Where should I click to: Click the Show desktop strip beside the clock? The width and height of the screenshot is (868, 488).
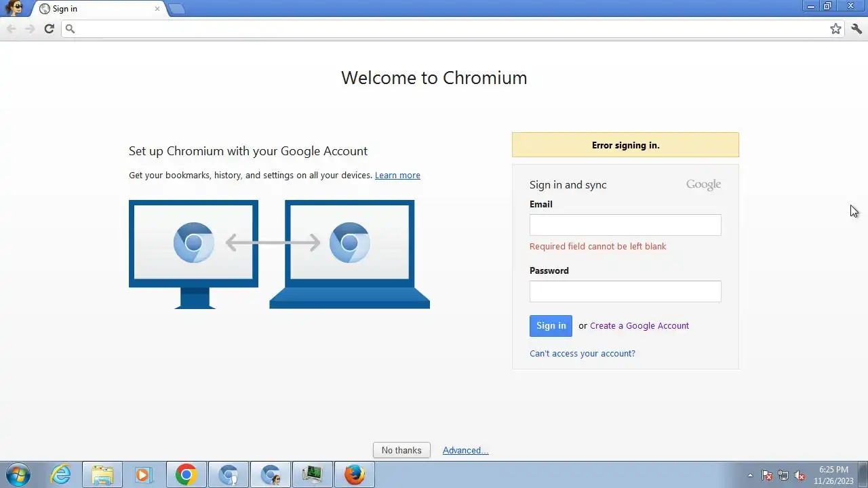point(863,474)
